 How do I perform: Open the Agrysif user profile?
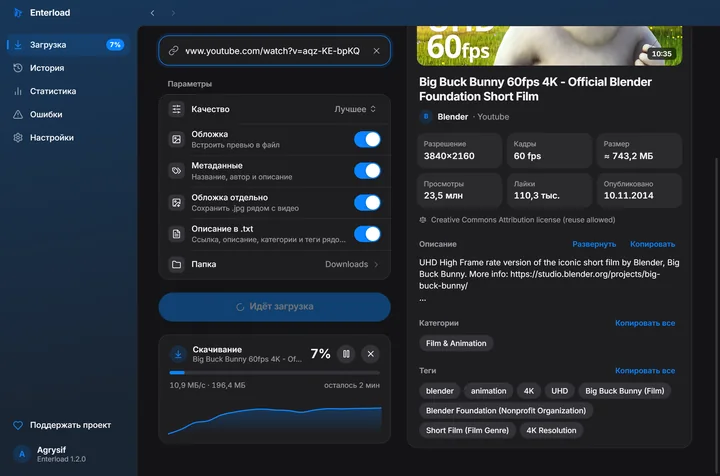(x=49, y=454)
